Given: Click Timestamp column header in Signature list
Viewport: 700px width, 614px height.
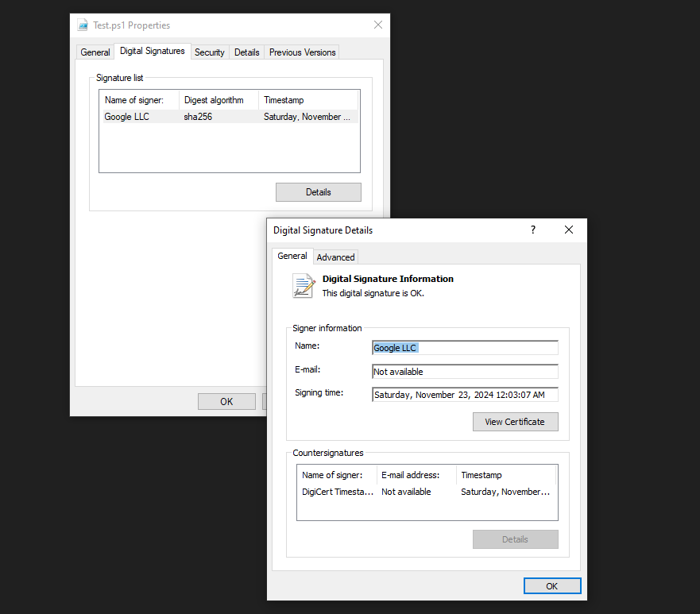Looking at the screenshot, I should click(308, 100).
